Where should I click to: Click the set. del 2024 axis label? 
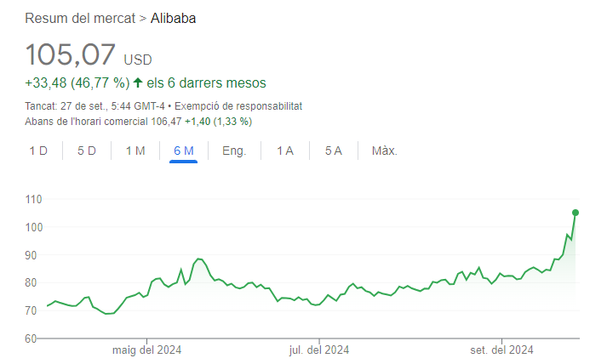(x=501, y=350)
